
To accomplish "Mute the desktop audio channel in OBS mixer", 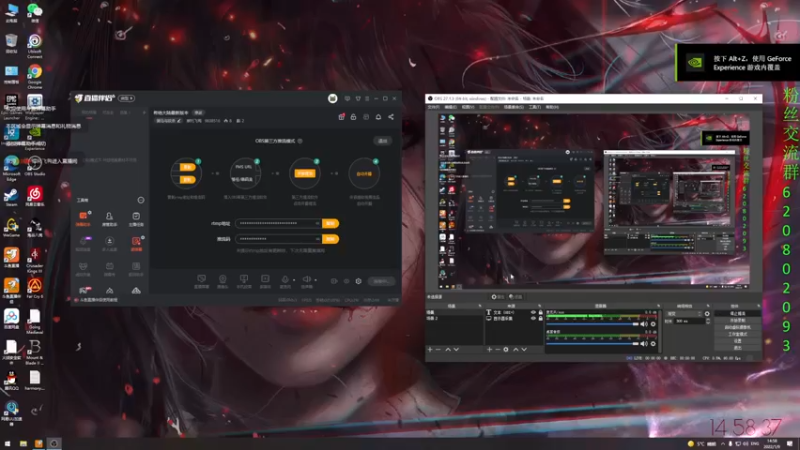I will pyautogui.click(x=644, y=343).
